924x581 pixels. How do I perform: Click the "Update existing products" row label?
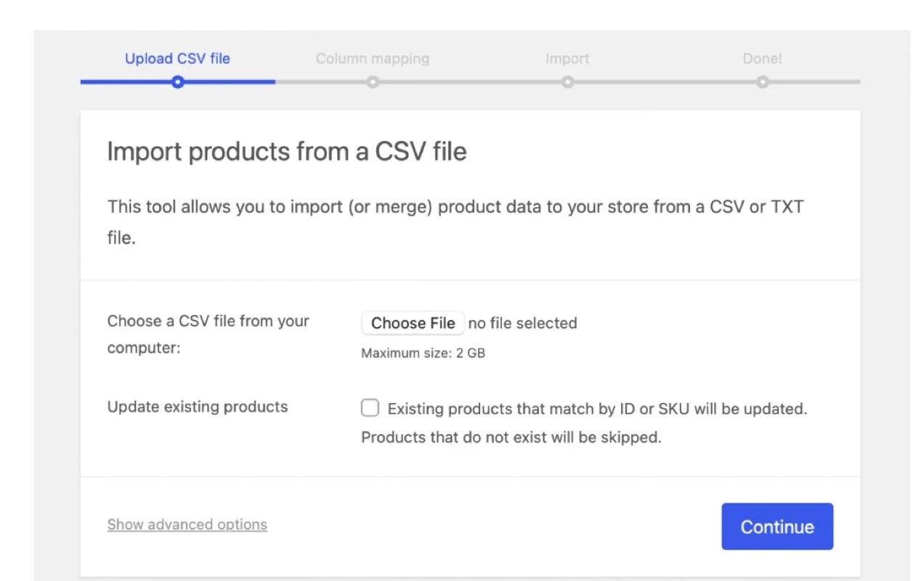click(x=197, y=407)
